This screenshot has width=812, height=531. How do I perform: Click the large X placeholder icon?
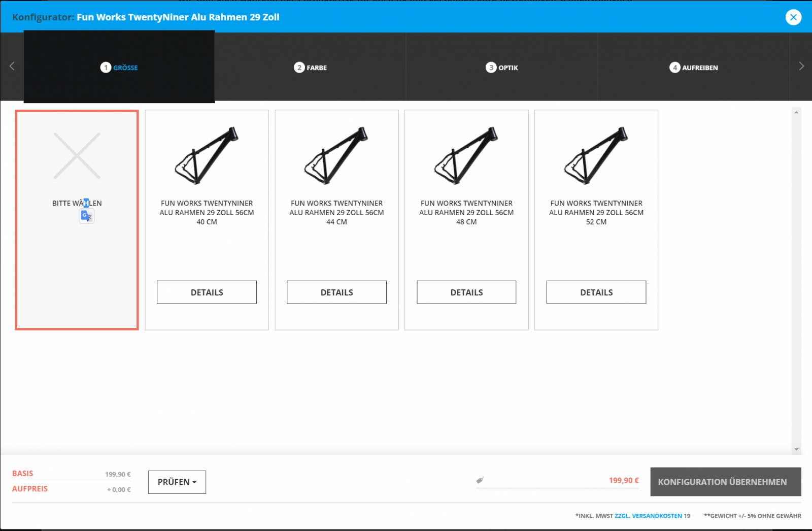(x=77, y=156)
